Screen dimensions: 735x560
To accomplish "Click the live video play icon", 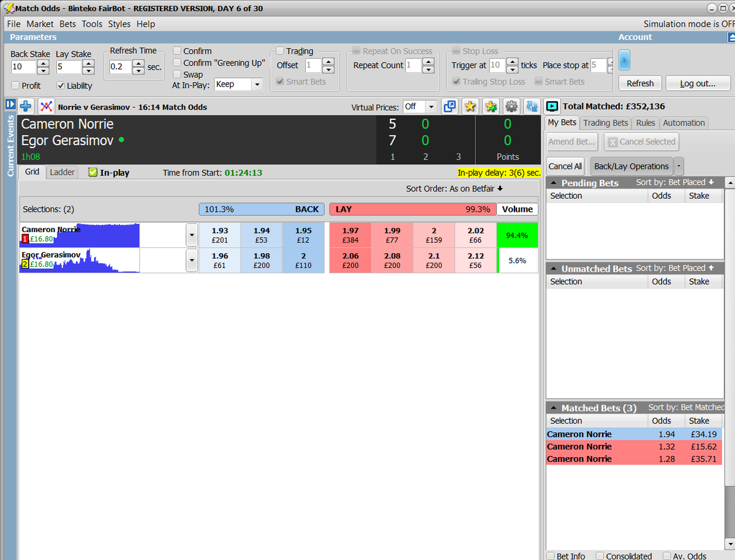I will click(x=552, y=106).
